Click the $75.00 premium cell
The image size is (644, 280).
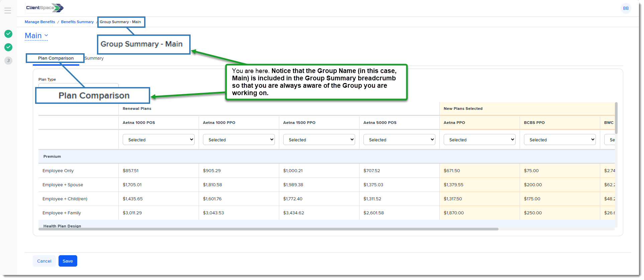(x=560, y=171)
